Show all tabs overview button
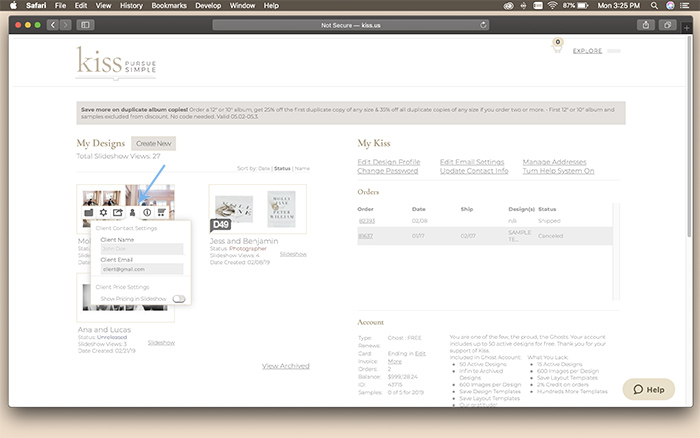The image size is (700, 438). pos(667,25)
